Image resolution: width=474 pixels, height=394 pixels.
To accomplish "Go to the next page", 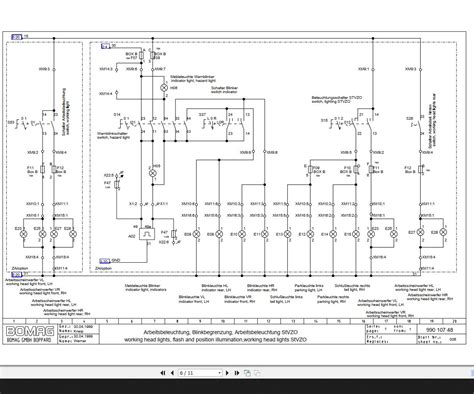I will [x=227, y=373].
